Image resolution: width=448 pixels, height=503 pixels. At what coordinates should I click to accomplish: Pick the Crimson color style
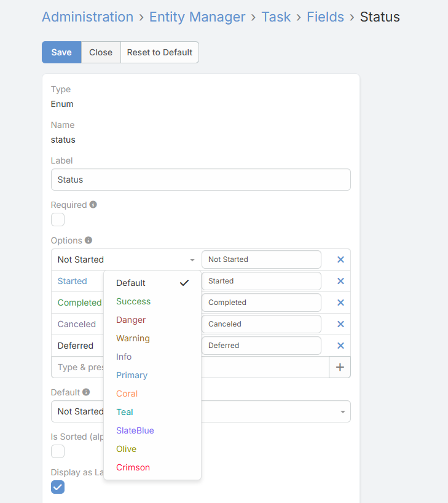[133, 467]
